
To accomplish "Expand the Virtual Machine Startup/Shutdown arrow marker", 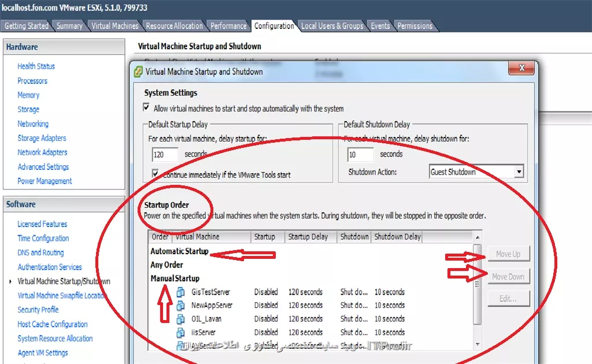I will click(10, 281).
